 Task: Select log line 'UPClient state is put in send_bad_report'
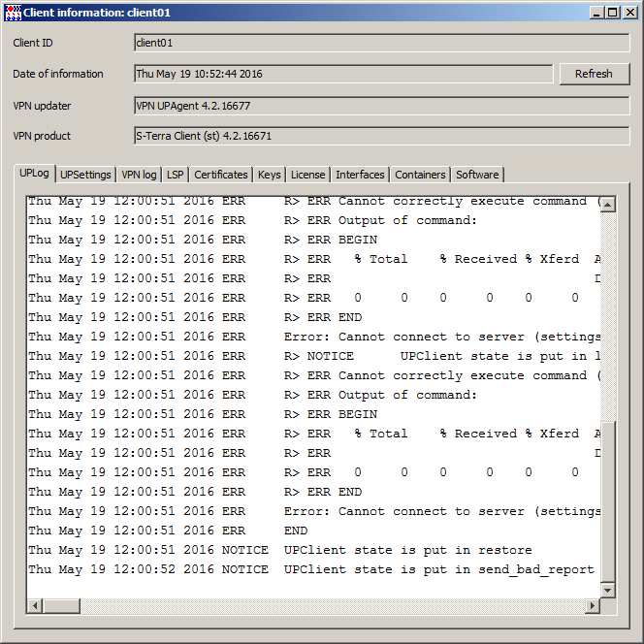click(311, 569)
